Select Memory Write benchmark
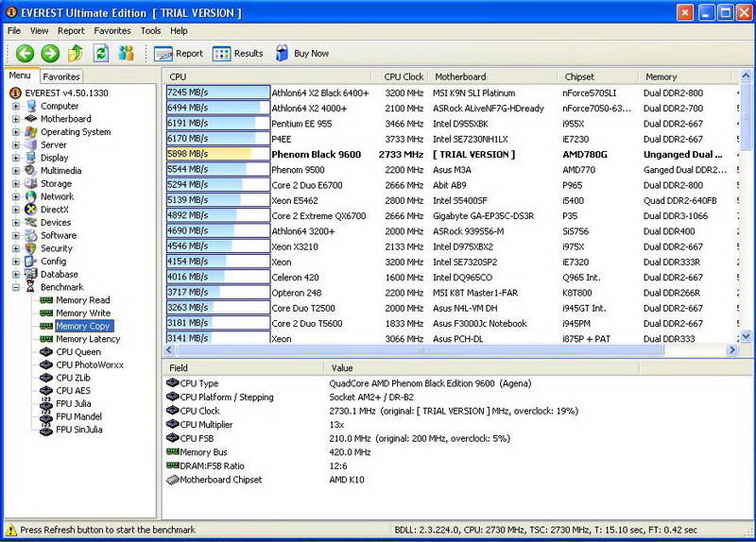Image resolution: width=756 pixels, height=542 pixels. click(x=83, y=313)
